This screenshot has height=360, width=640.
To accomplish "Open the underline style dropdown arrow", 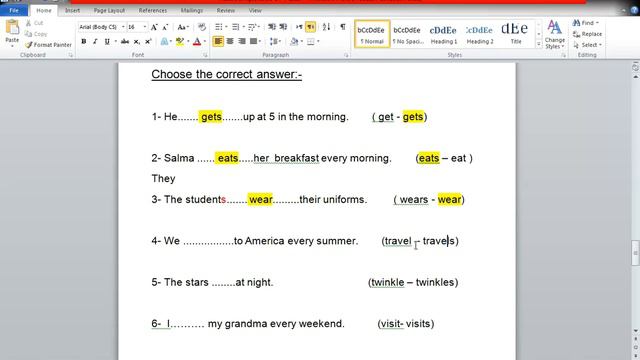I will (x=116, y=41).
